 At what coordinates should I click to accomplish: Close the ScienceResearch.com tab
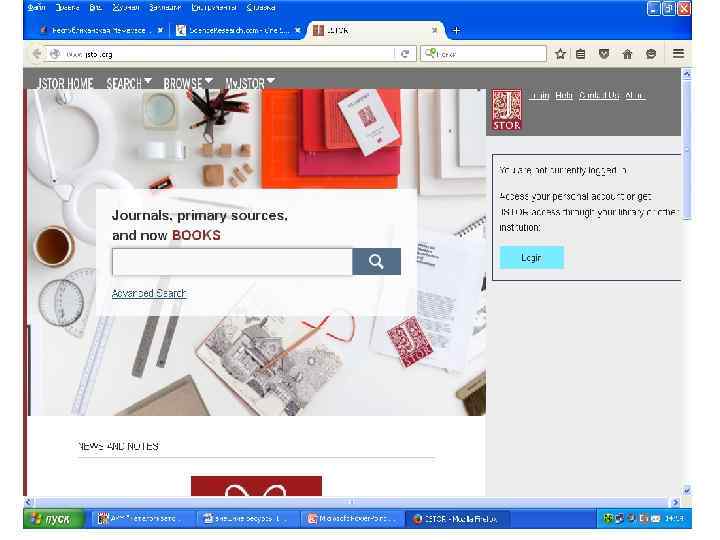pyautogui.click(x=298, y=30)
